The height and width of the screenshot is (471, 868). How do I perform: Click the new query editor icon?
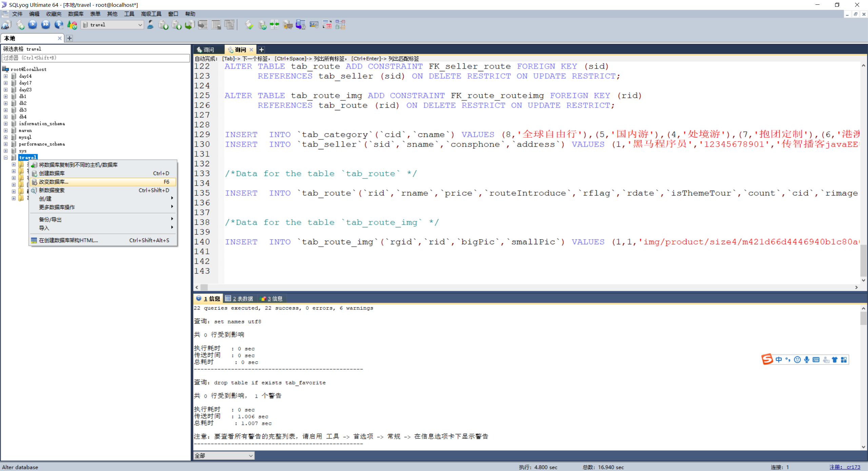point(20,25)
